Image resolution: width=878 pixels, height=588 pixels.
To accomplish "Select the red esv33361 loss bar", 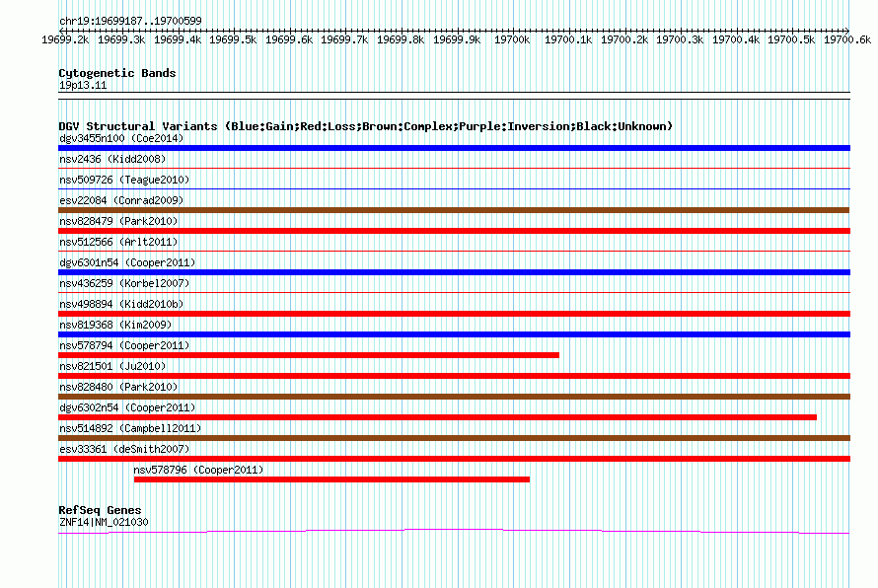I will (x=454, y=459).
